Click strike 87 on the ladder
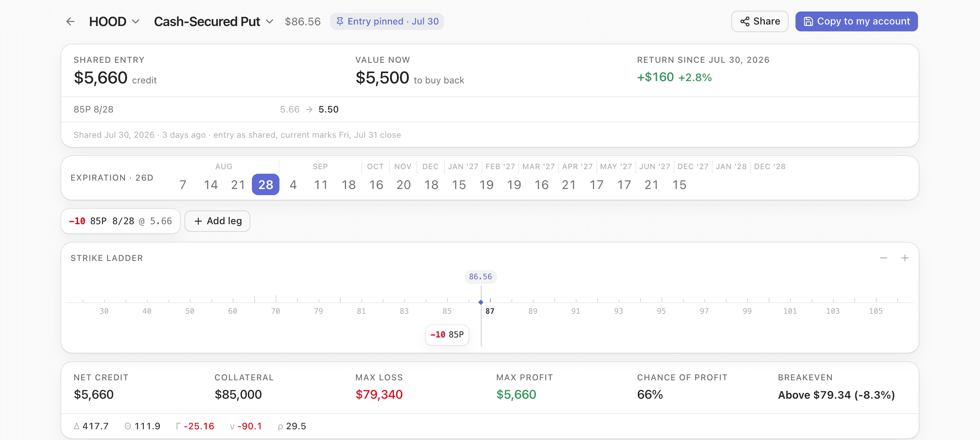980x440 pixels. 490,311
